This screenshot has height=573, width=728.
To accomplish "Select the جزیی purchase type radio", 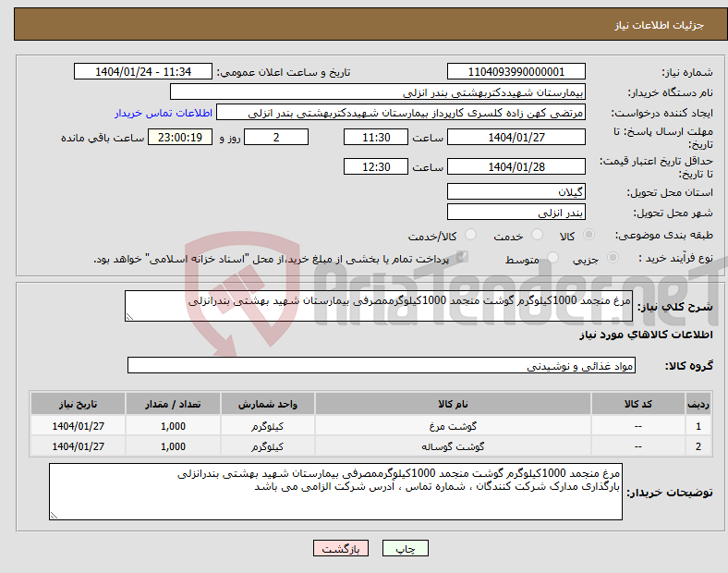I will tap(613, 258).
